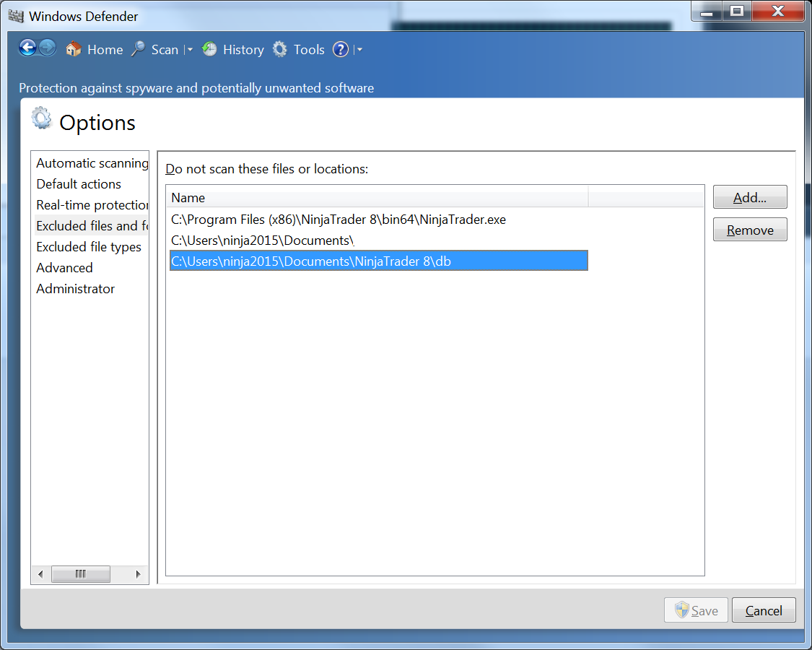The height and width of the screenshot is (650, 812).
Task: Minimize the Windows Defender window
Action: [x=707, y=12]
